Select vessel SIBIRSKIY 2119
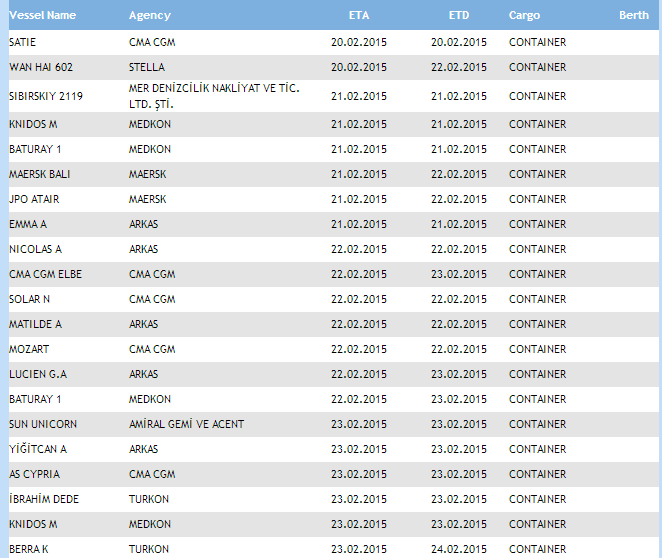Viewport: 662px width, 558px height. click(47, 96)
